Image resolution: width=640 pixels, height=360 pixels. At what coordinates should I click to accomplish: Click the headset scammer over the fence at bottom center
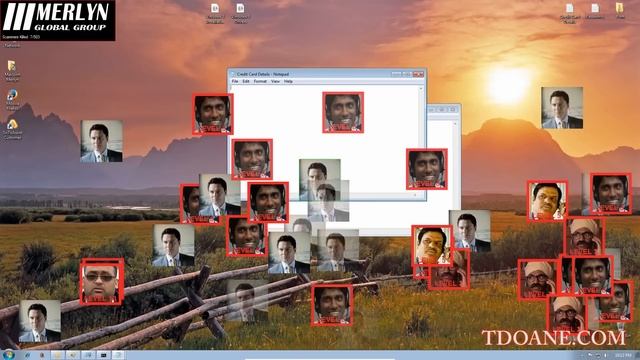click(332, 305)
